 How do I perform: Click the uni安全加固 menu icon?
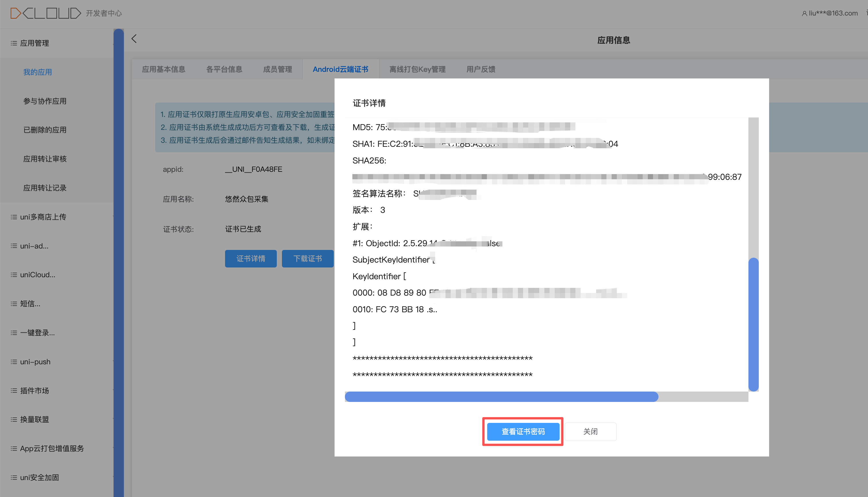(14, 477)
